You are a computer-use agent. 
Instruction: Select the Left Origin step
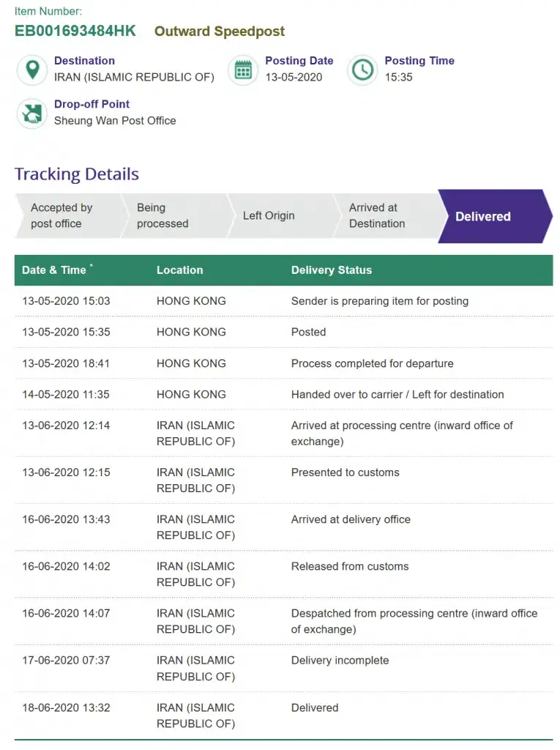(280, 216)
